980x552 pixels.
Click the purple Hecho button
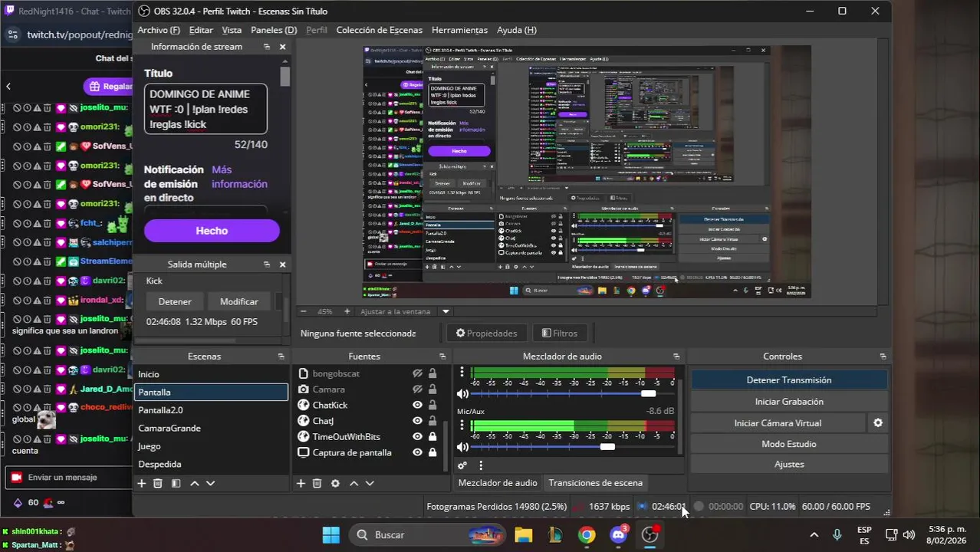(x=212, y=231)
